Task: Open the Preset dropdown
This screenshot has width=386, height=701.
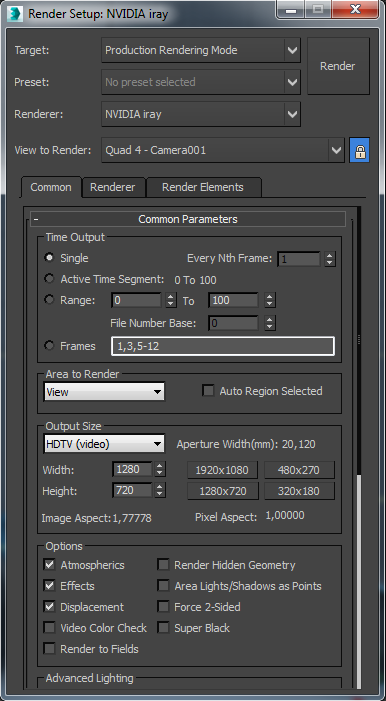Action: click(201, 82)
